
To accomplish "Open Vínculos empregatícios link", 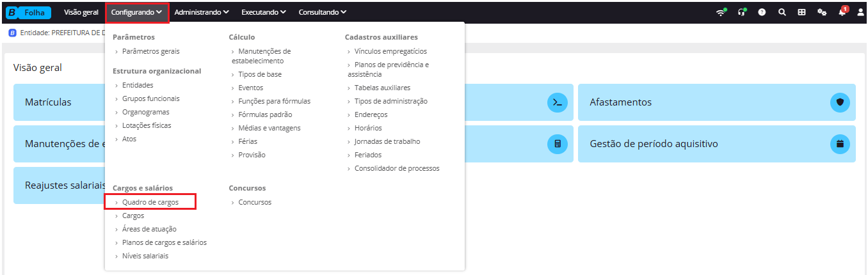I will click(x=390, y=51).
